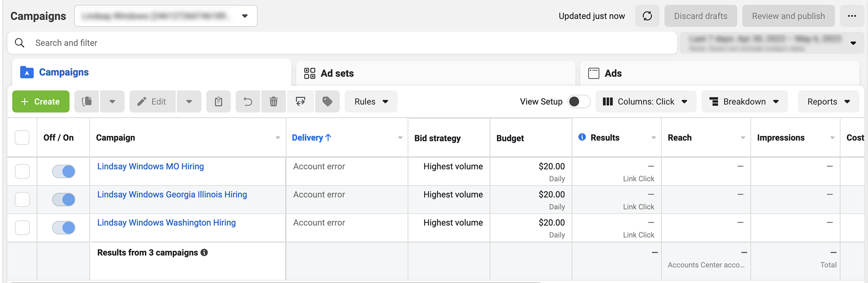This screenshot has height=283, width=868.
Task: Check the Washington Hiring campaign checkbox
Action: tap(22, 227)
